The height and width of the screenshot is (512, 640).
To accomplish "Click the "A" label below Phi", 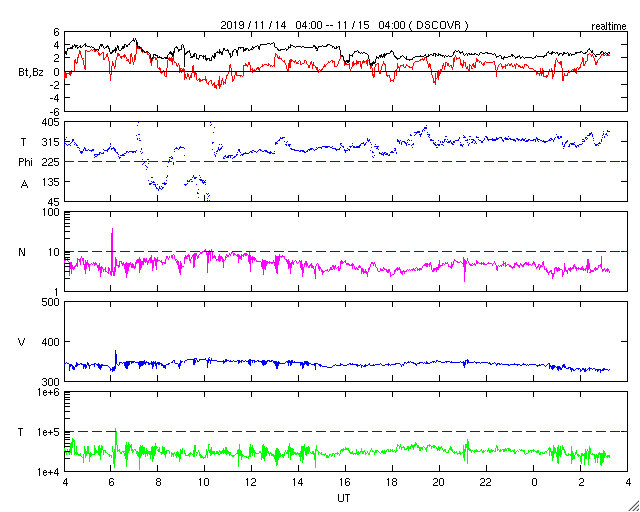I will (x=24, y=185).
